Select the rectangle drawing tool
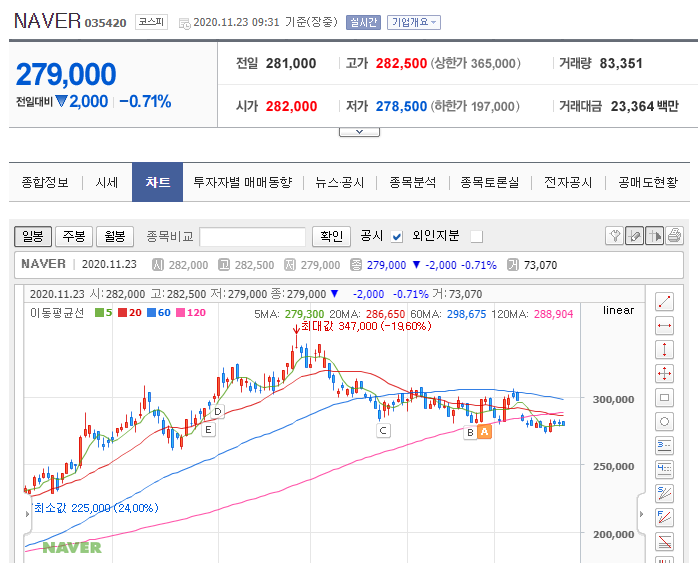Viewport: 698px width, 563px height. click(x=664, y=397)
